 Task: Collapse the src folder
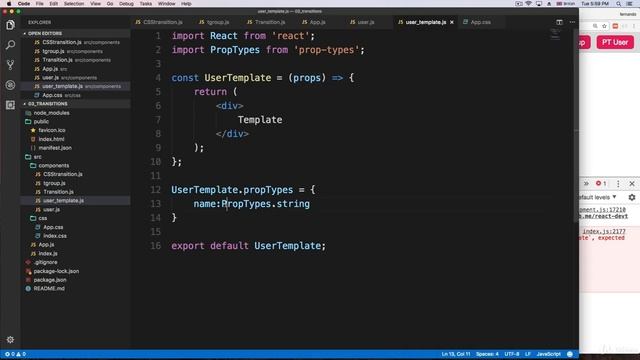point(37,157)
